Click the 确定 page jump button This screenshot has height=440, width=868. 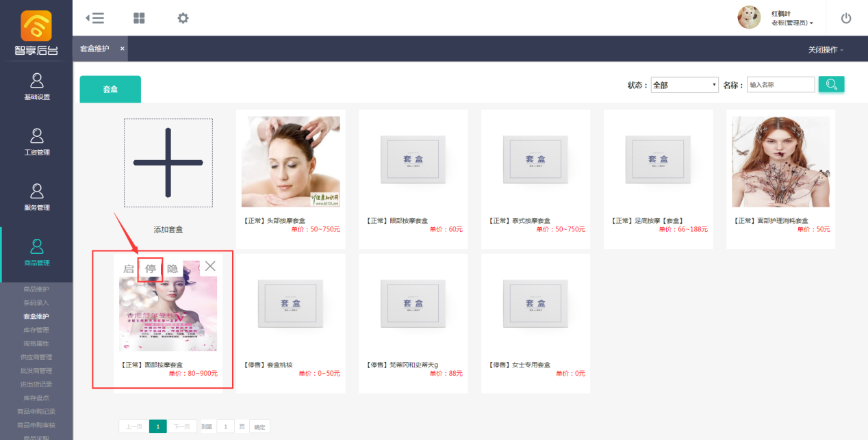click(x=259, y=427)
